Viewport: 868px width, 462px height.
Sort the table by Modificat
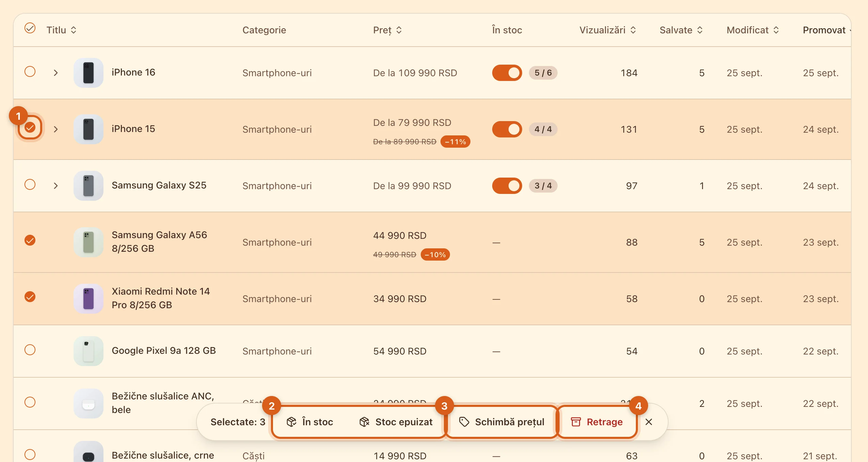point(753,30)
